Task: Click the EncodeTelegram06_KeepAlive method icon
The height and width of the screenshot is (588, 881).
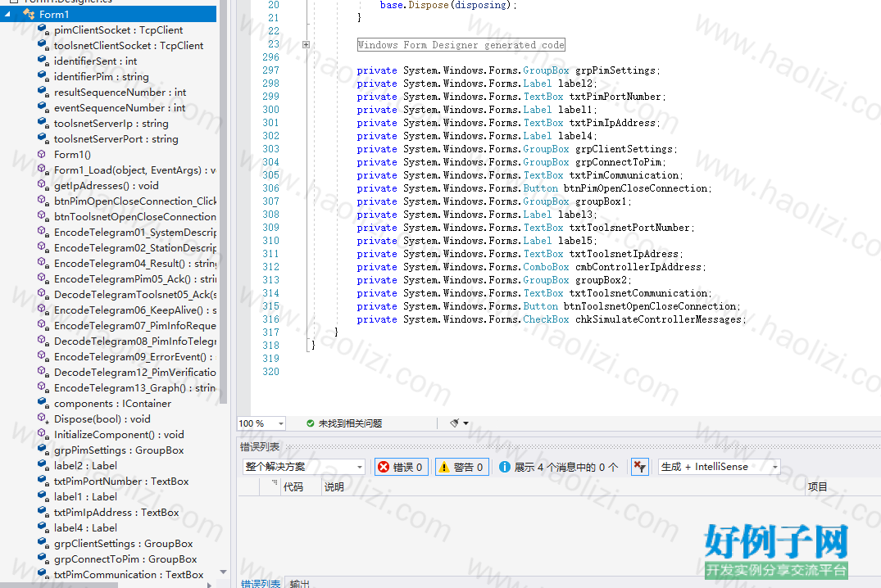Action: [x=43, y=310]
